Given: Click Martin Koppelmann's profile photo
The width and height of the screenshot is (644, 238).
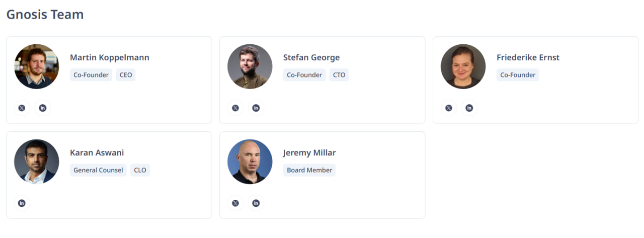Looking at the screenshot, I should click(x=37, y=66).
